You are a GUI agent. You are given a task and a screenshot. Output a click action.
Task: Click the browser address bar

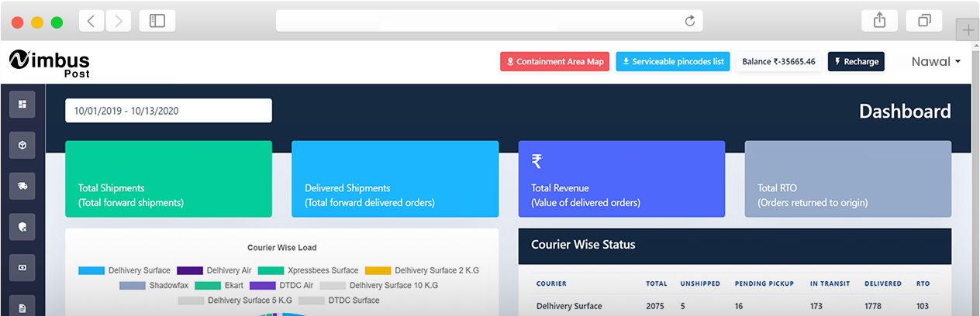click(489, 21)
